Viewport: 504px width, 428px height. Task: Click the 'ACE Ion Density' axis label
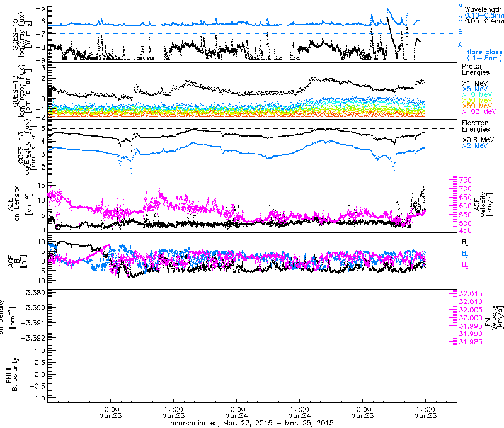(13, 204)
